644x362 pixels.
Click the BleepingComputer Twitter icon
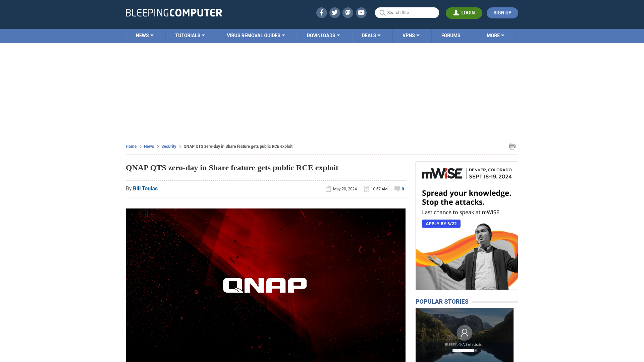[335, 12]
